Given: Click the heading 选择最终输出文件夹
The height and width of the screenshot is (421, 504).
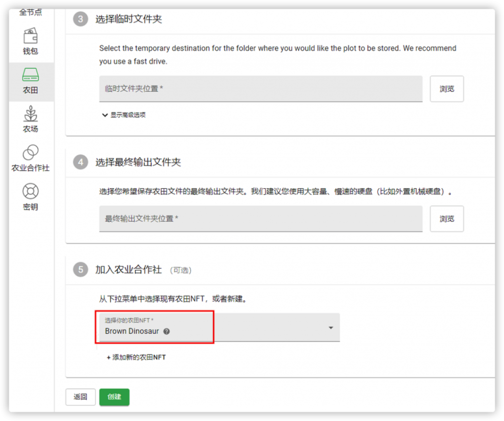Looking at the screenshot, I should pyautogui.click(x=138, y=162).
